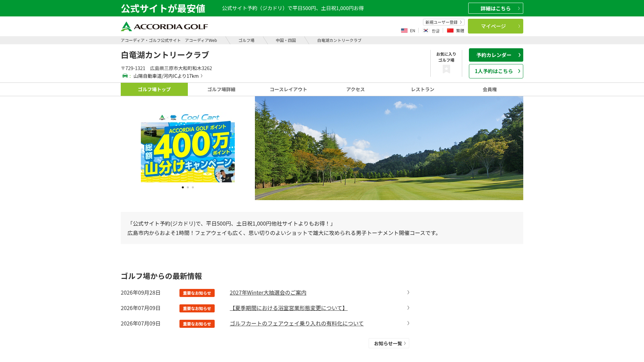Click the ゴルフ場 breadcrumb link
Viewport: 644px width, 362px height.
(x=246, y=40)
